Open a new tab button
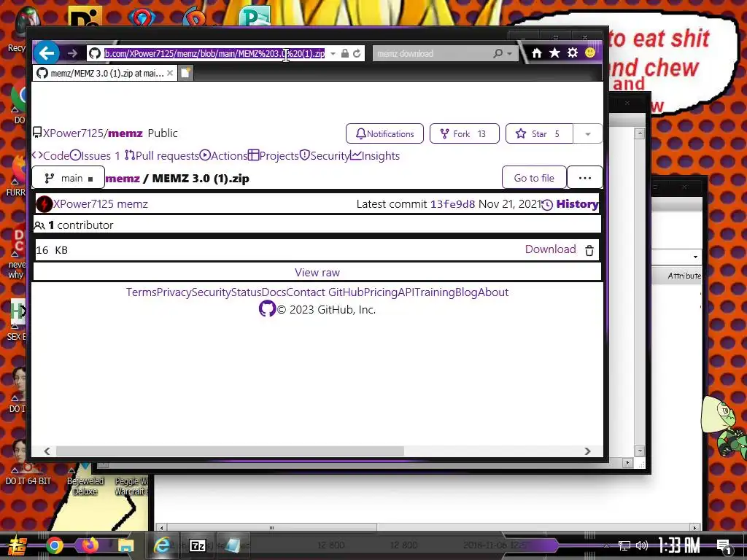747x560 pixels. click(185, 74)
